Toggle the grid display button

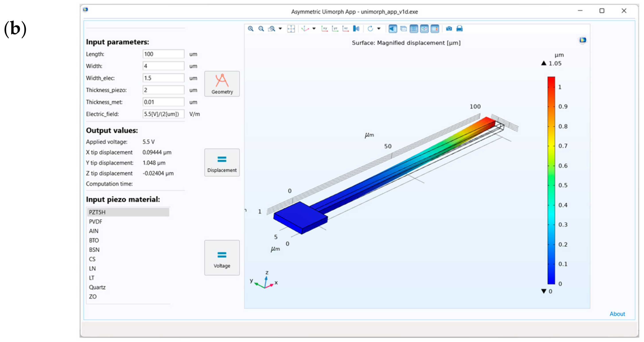(x=414, y=29)
